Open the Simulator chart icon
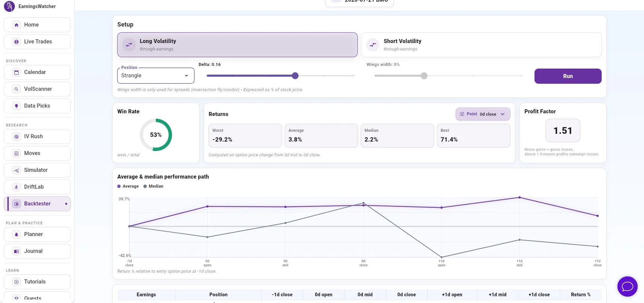Screen dimensions: 644x303 17,170
